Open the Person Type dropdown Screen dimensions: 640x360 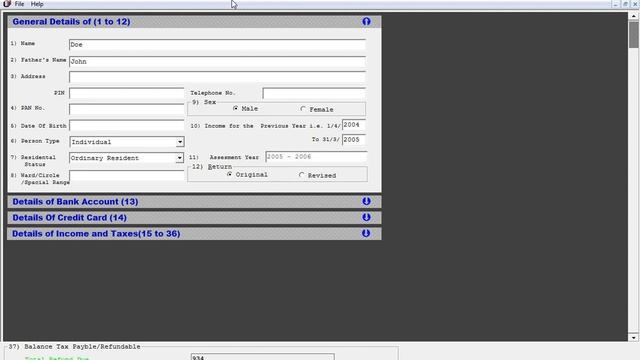coord(180,142)
